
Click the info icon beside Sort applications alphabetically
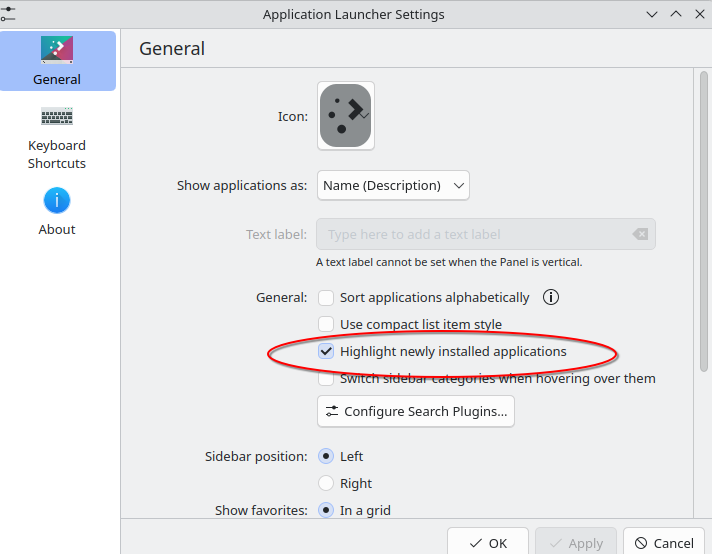pos(551,297)
